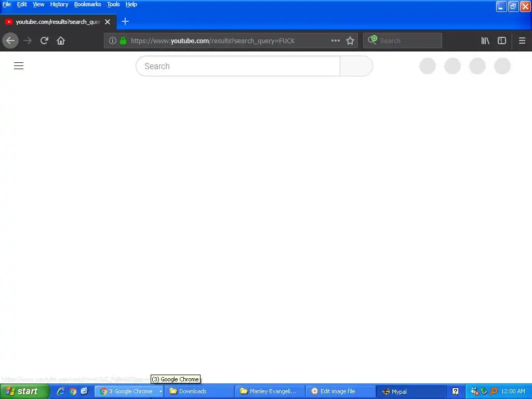This screenshot has height=399, width=532.
Task: Go back to the previous page
Action: tap(10, 41)
